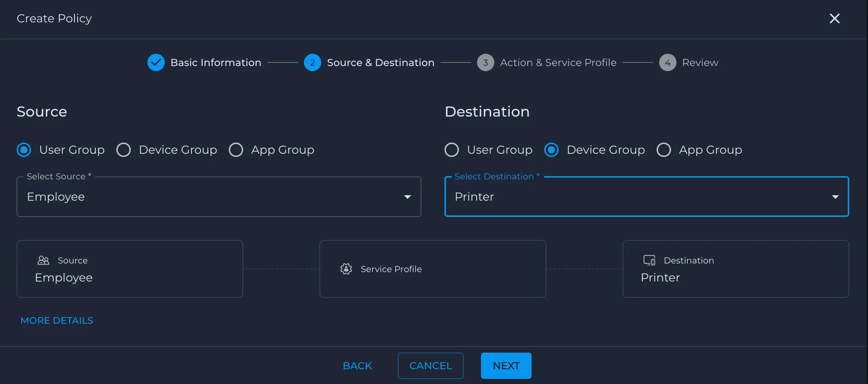Go to Action & Service Profile step

pos(558,62)
